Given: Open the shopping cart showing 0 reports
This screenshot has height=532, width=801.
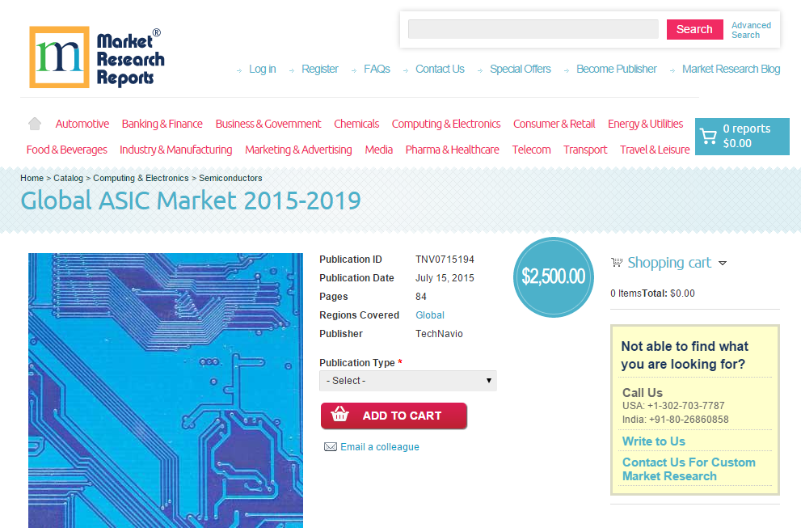Looking at the screenshot, I should (741, 136).
